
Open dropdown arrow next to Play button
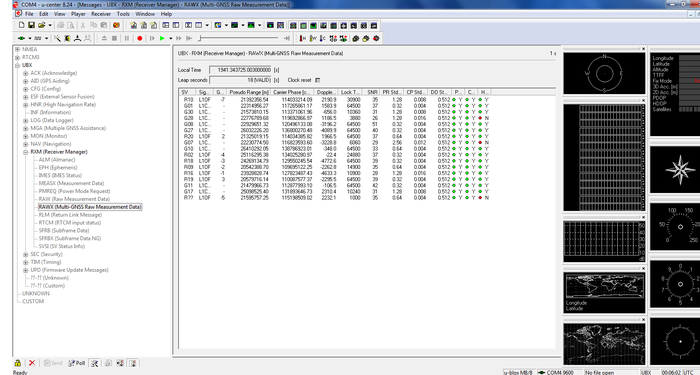[x=171, y=39]
